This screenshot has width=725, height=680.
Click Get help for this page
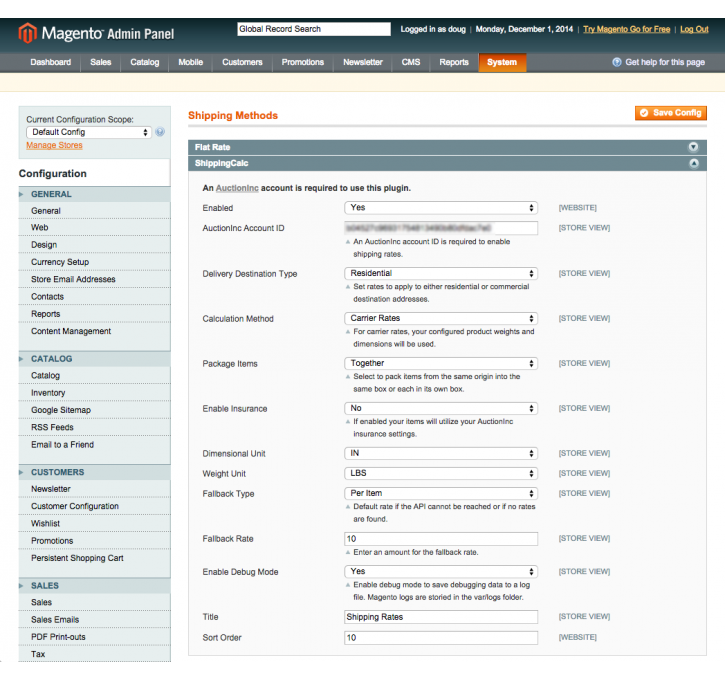coord(665,62)
